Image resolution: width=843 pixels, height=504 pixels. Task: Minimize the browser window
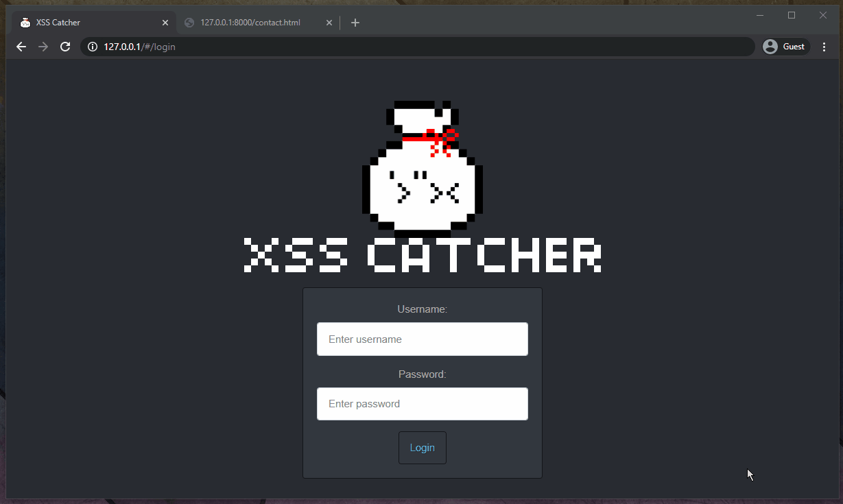click(760, 15)
